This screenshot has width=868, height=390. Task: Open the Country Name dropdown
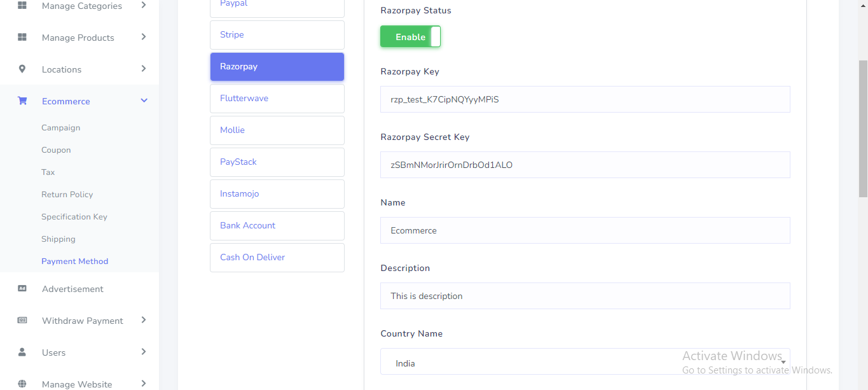click(585, 363)
